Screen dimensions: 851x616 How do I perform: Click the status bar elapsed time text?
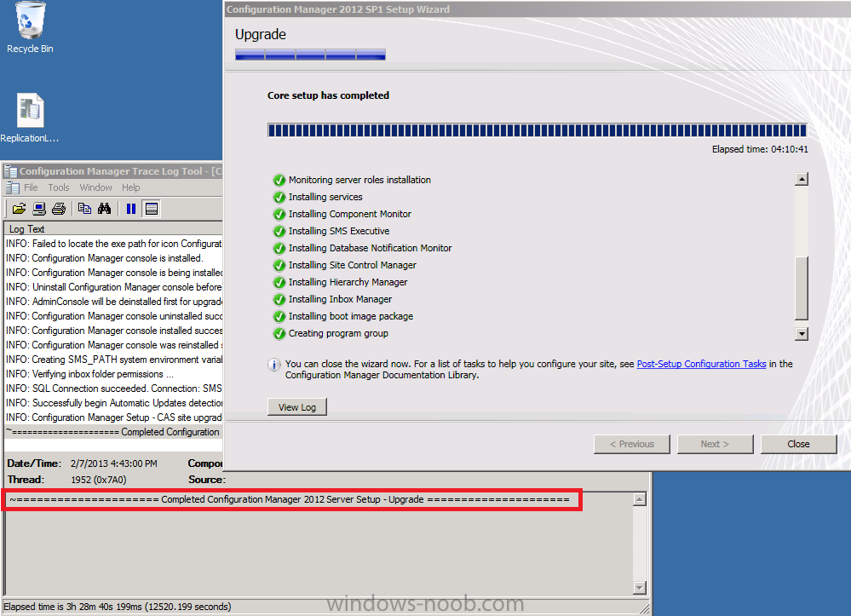pyautogui.click(x=118, y=607)
